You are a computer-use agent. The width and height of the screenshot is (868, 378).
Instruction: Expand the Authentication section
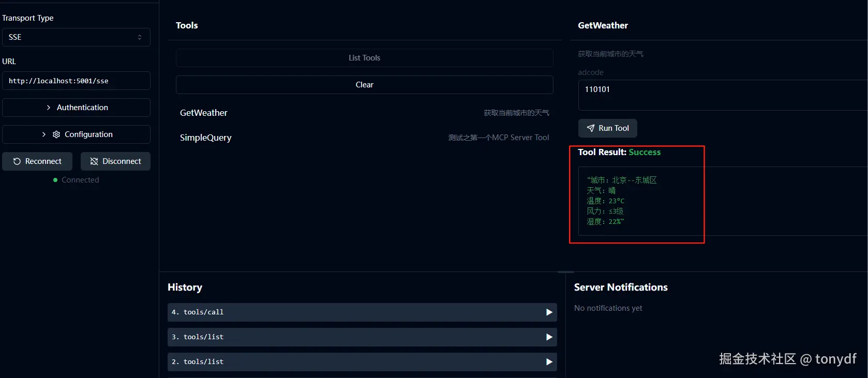[76, 108]
